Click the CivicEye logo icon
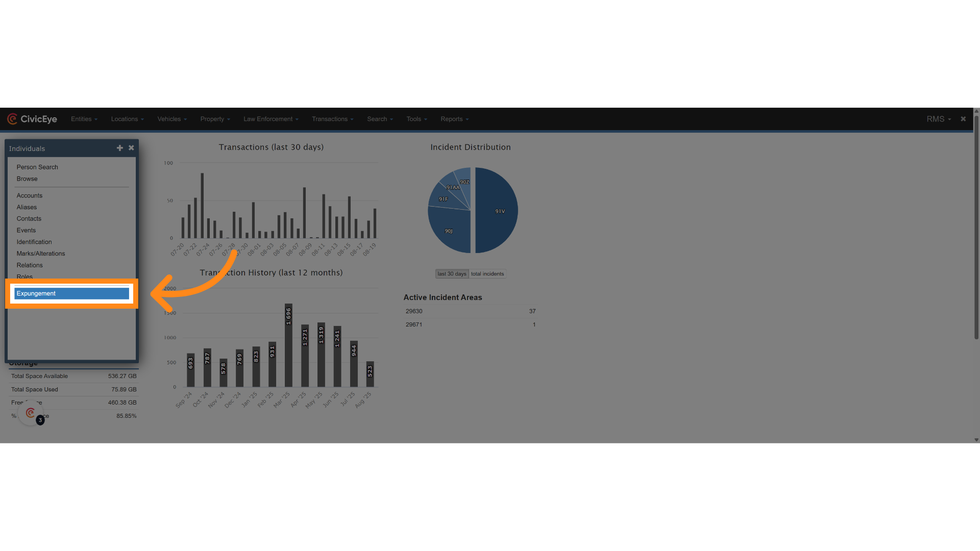 (x=12, y=119)
